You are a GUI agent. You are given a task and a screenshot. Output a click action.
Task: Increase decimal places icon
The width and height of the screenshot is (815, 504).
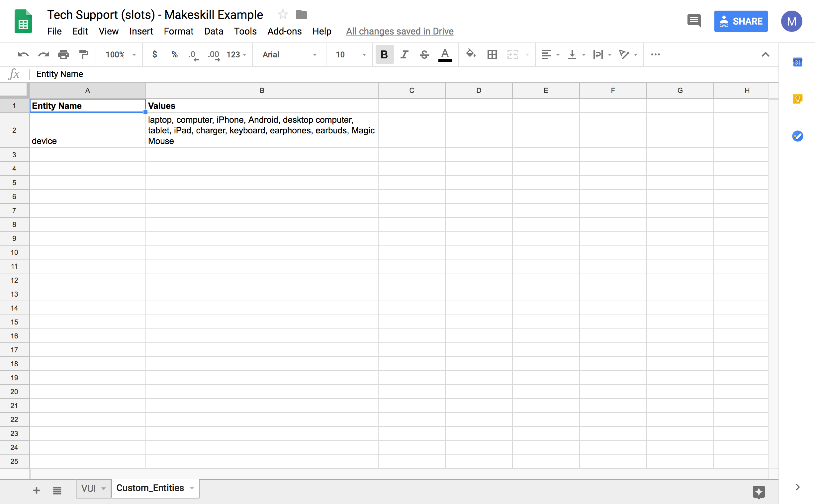[x=214, y=55]
